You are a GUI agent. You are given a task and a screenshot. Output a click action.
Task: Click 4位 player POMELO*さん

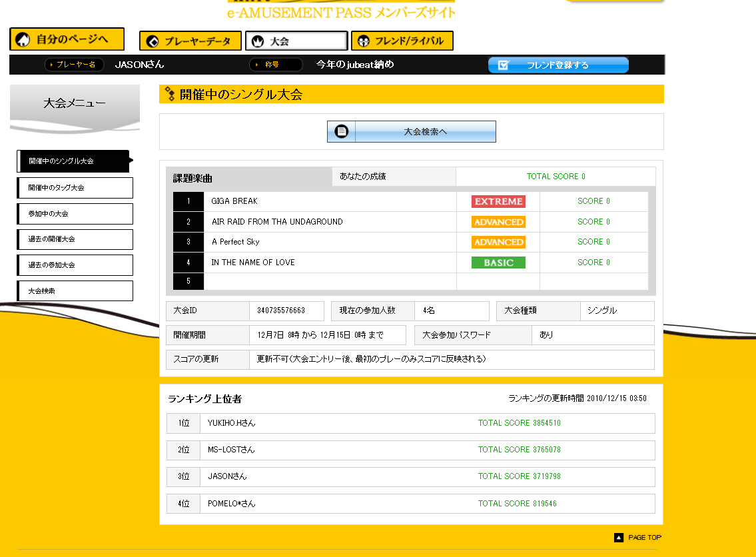(231, 504)
